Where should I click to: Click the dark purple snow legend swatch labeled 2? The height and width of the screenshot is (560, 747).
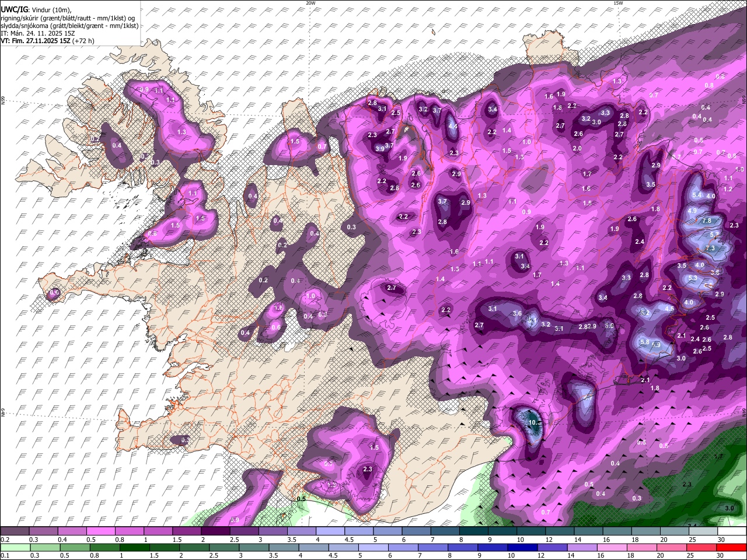215,531
